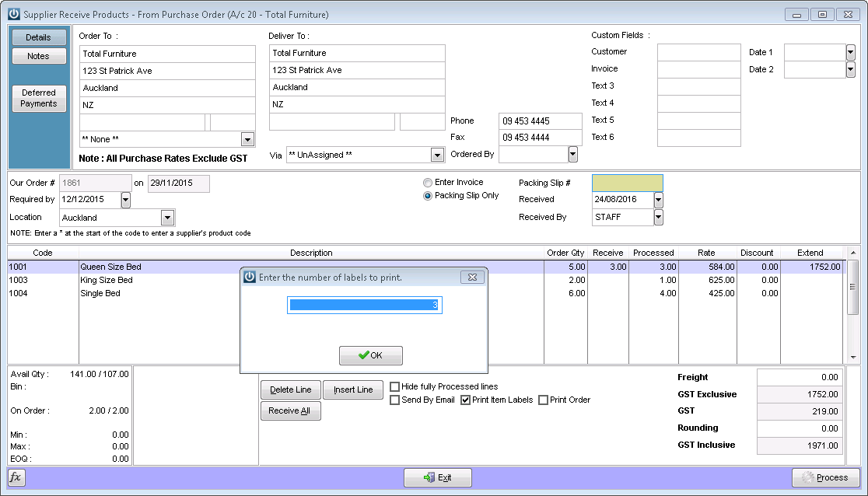This screenshot has width=868, height=496.
Task: Click the Rate column header
Action: (706, 253)
